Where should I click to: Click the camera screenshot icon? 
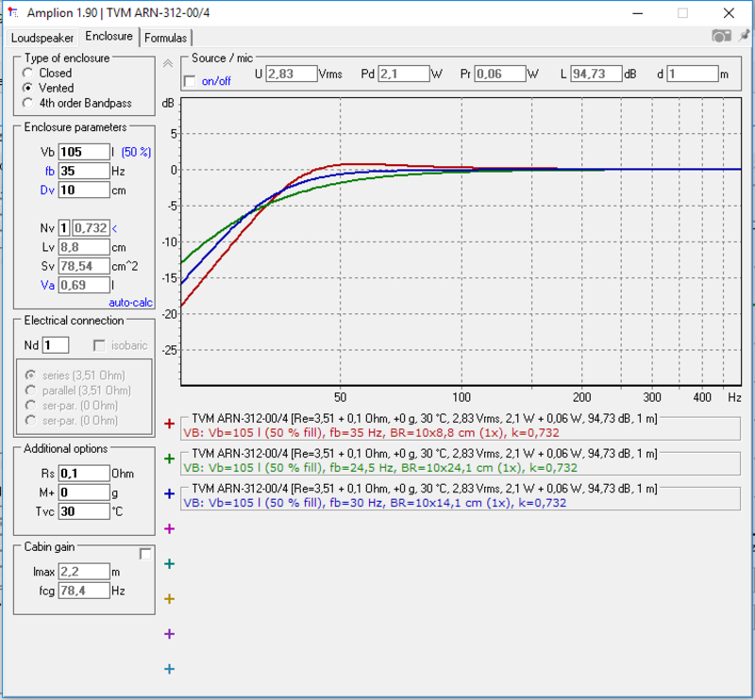coord(721,36)
